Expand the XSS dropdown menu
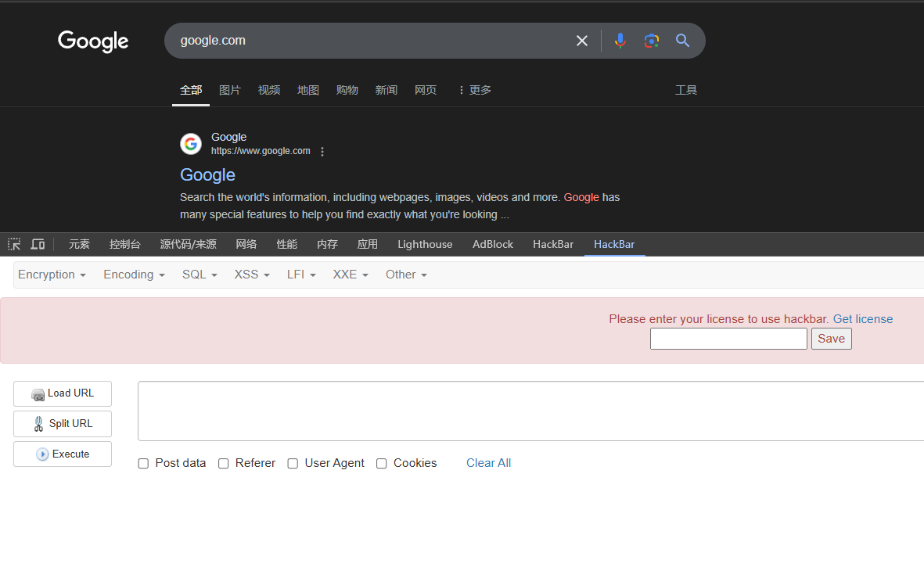The height and width of the screenshot is (578, 924). click(252, 275)
